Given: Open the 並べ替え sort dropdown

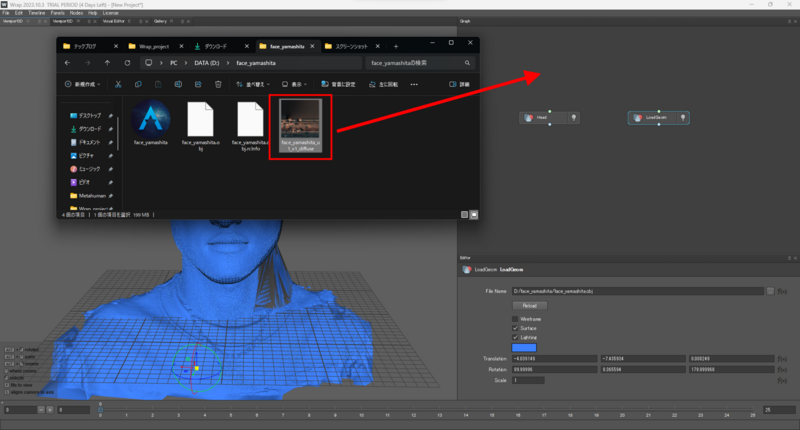Looking at the screenshot, I should click(253, 84).
